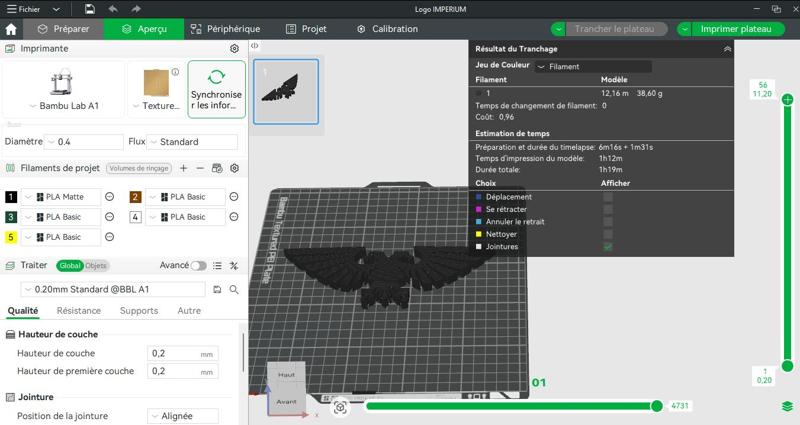Uncheck the Jointures display checkbox

click(x=608, y=246)
